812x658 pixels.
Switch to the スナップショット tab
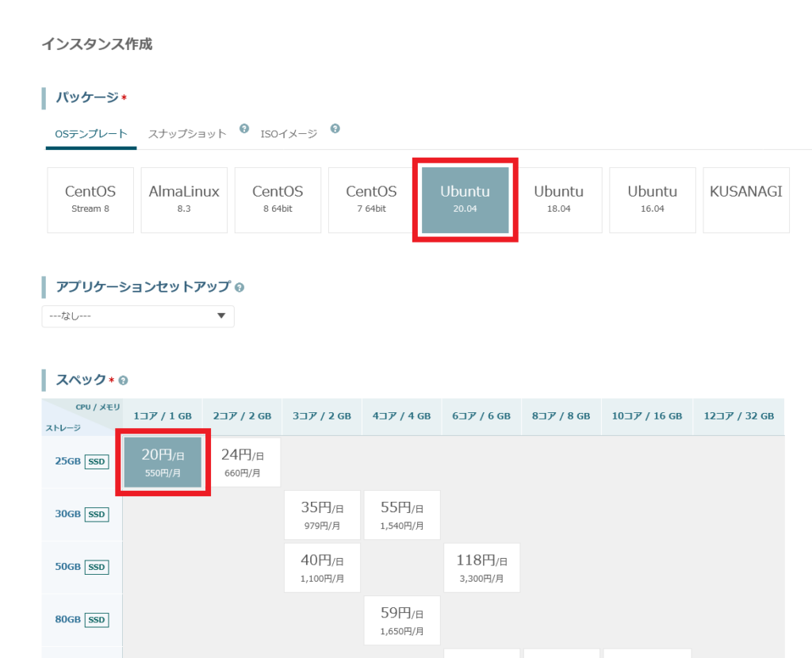(x=187, y=134)
